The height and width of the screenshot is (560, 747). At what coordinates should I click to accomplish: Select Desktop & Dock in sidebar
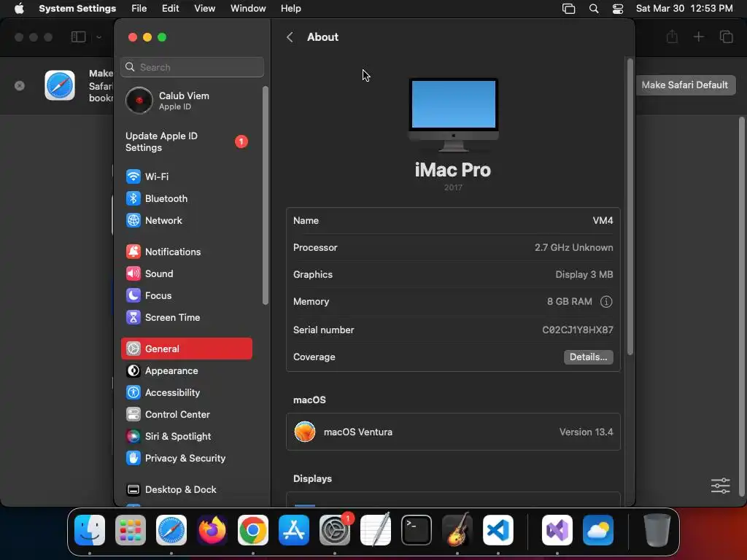tap(186, 489)
